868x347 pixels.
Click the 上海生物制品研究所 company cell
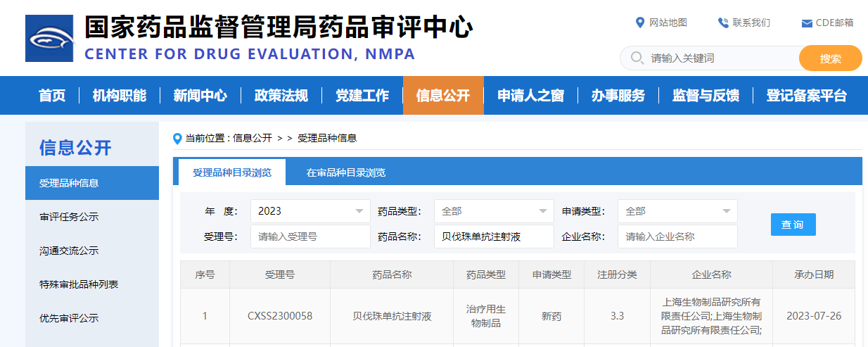pos(712,316)
